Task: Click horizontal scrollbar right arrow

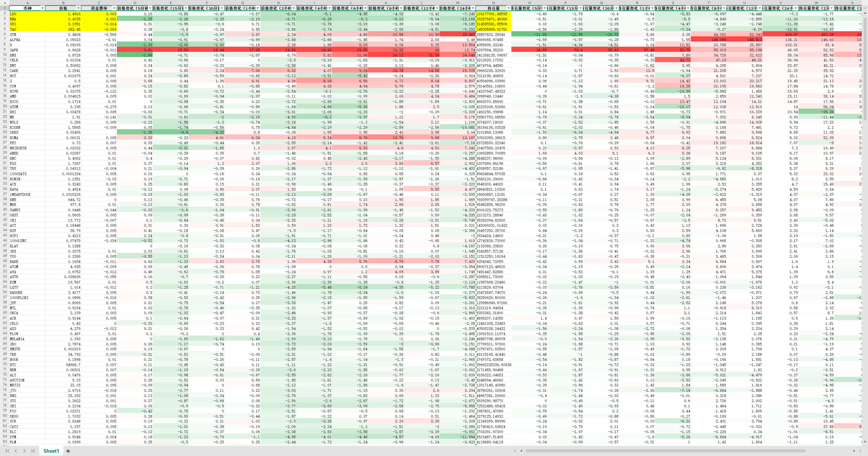Action: [854, 451]
